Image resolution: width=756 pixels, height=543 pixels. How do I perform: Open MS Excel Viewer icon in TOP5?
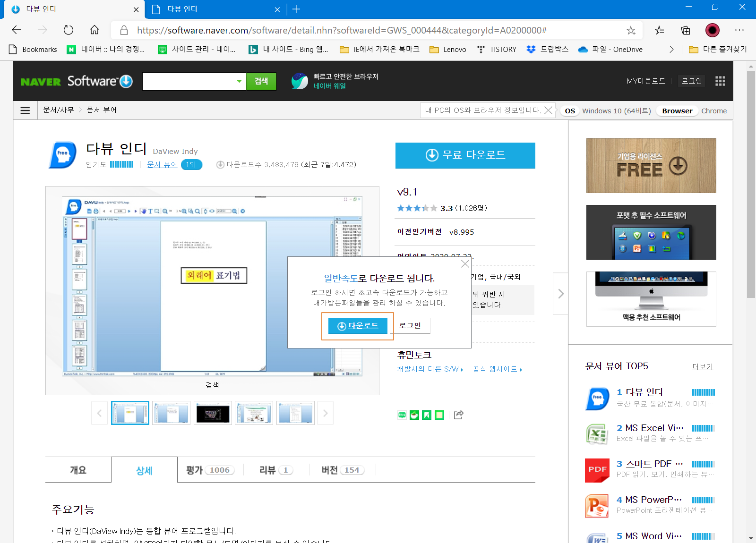(x=597, y=434)
